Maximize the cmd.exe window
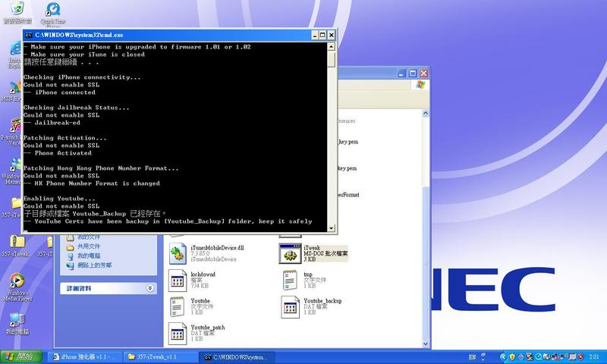Image resolution: width=607 pixels, height=364 pixels. pyautogui.click(x=323, y=35)
